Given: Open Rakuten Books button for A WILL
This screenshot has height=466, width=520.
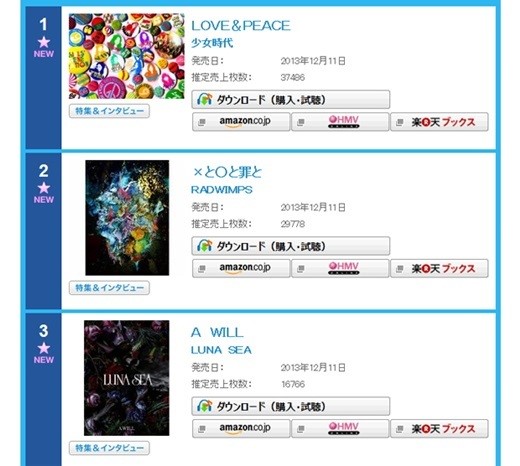Looking at the screenshot, I should [x=439, y=428].
